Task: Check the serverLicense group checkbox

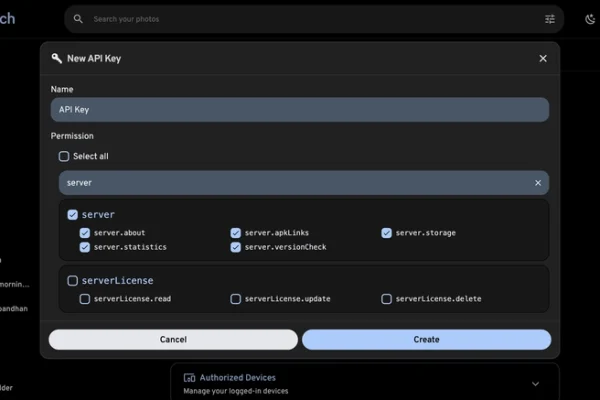Action: (73, 281)
